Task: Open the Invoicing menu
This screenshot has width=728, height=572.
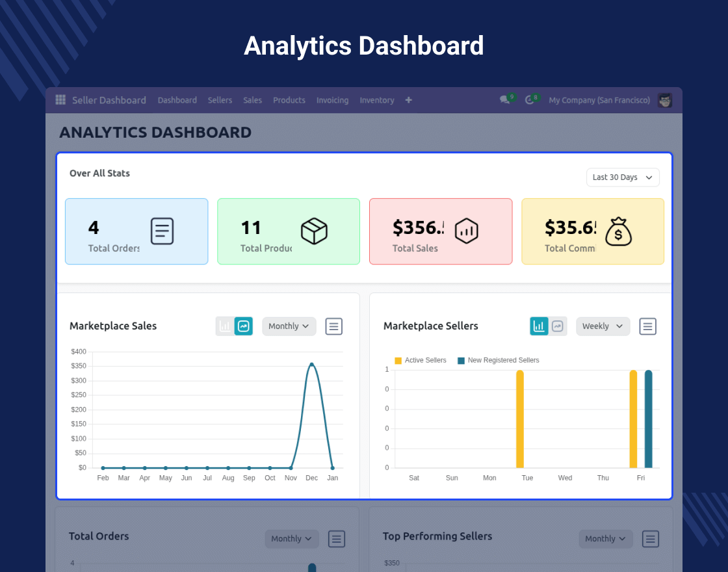Action: tap(332, 100)
